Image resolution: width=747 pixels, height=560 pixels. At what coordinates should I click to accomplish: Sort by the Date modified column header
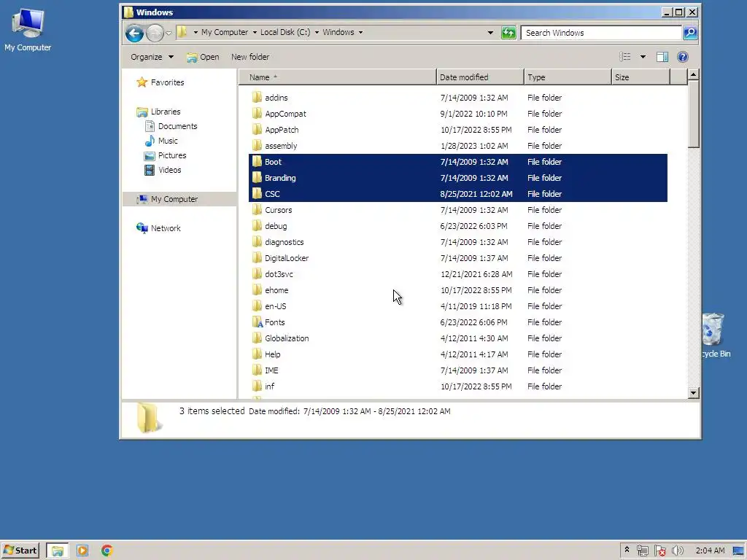tap(480, 77)
